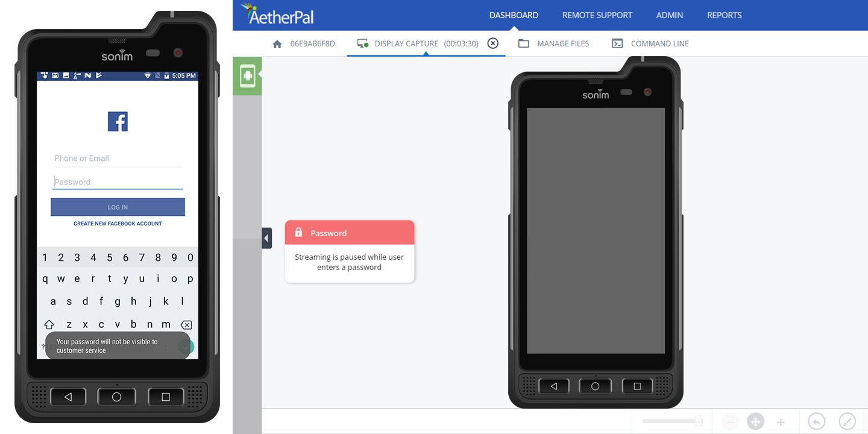The width and height of the screenshot is (868, 434).
Task: Click the Manage Files folder icon
Action: point(524,43)
